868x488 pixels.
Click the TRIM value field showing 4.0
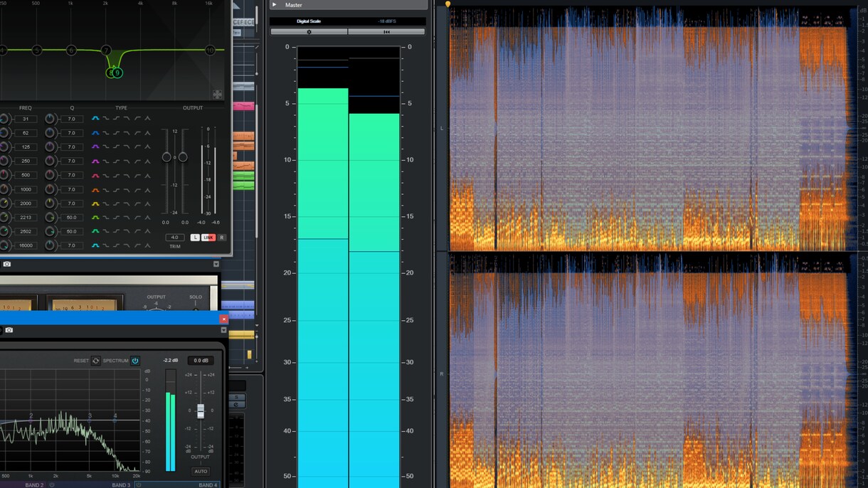174,238
